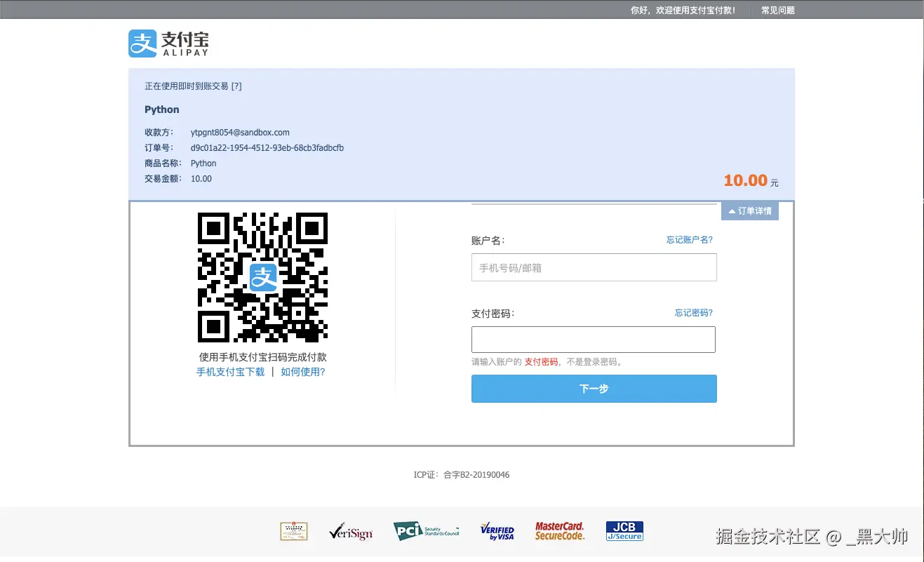Click the 忘记密码? link
Screen dimensions: 924x562
pos(694,313)
